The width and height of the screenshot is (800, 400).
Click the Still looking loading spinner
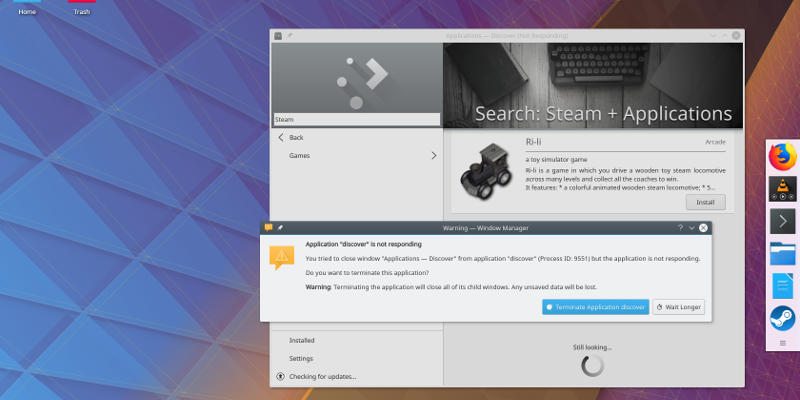click(x=592, y=365)
